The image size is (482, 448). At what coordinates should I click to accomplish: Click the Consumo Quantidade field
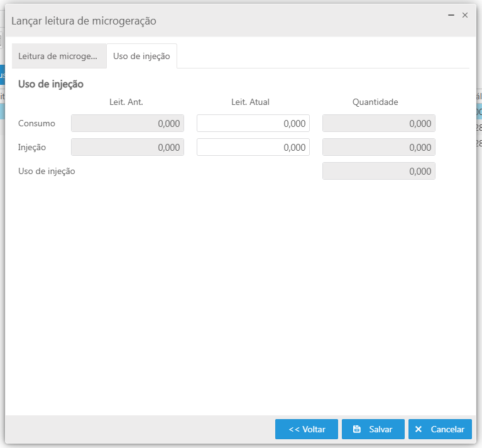[x=378, y=124]
